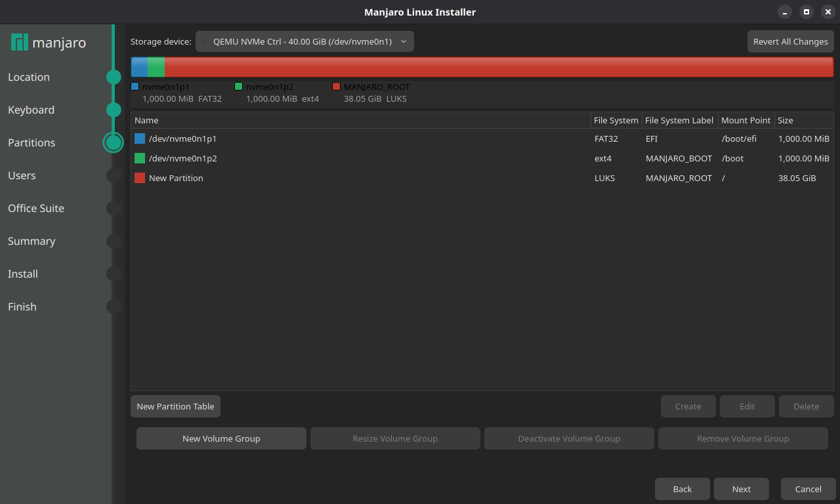
Task: Click green legend square for nvme0n1p2
Action: tap(239, 86)
